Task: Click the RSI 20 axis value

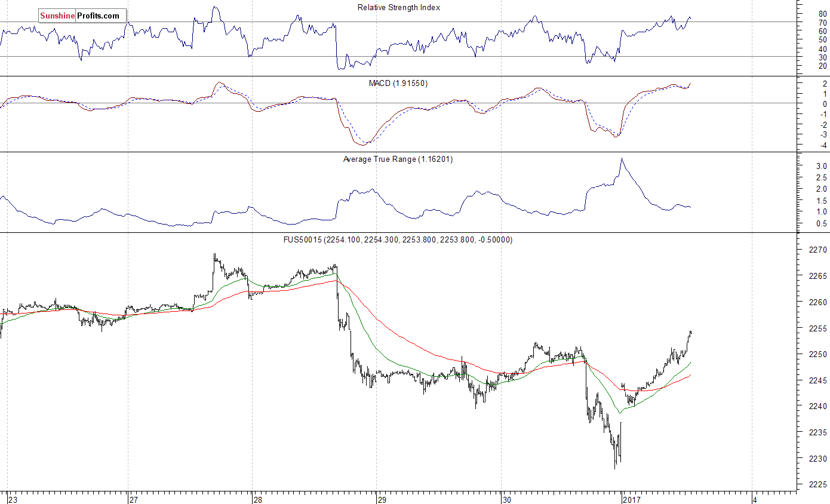Action: coord(823,66)
